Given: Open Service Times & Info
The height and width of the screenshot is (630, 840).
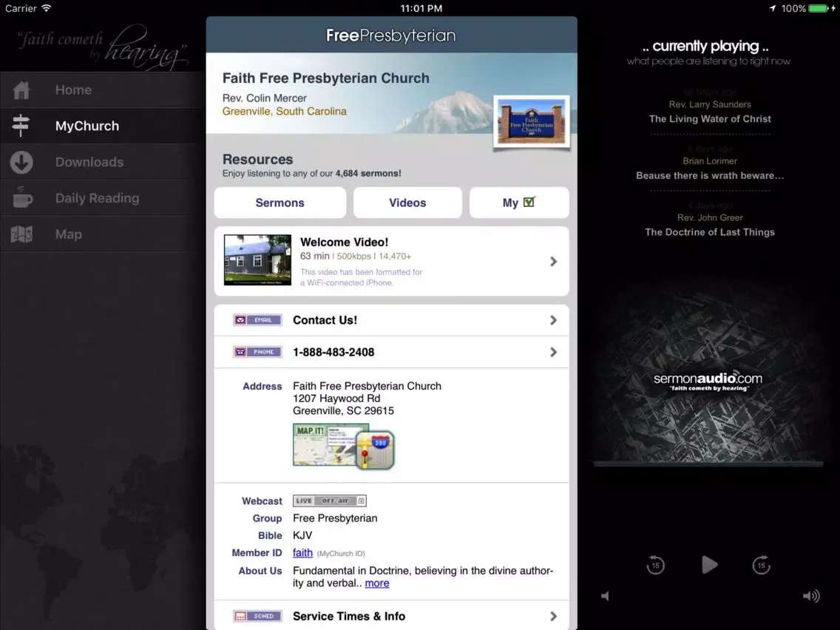Looking at the screenshot, I should coord(349,616).
